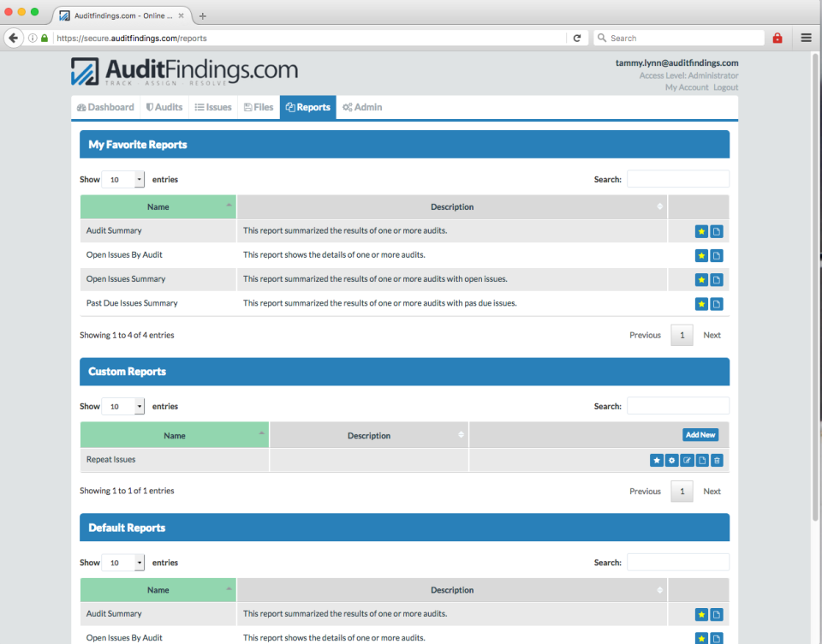Run the Audit Summary report as a document
This screenshot has height=644, width=822.
tap(717, 231)
